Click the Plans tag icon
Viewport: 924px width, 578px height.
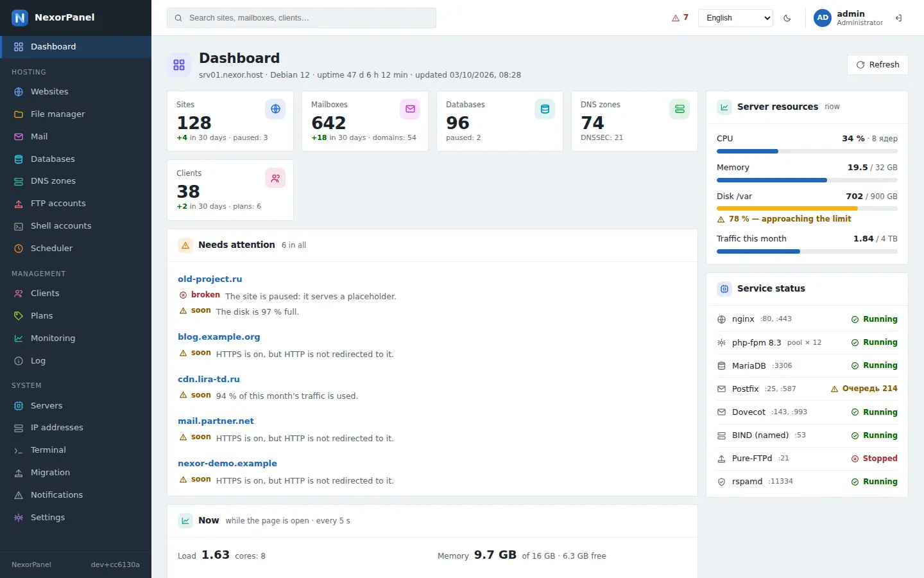point(19,316)
